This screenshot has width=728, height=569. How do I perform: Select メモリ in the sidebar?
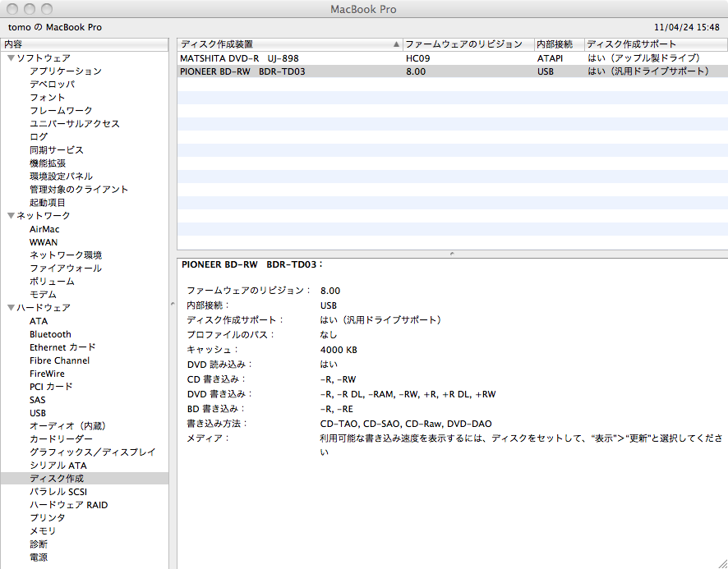point(43,530)
